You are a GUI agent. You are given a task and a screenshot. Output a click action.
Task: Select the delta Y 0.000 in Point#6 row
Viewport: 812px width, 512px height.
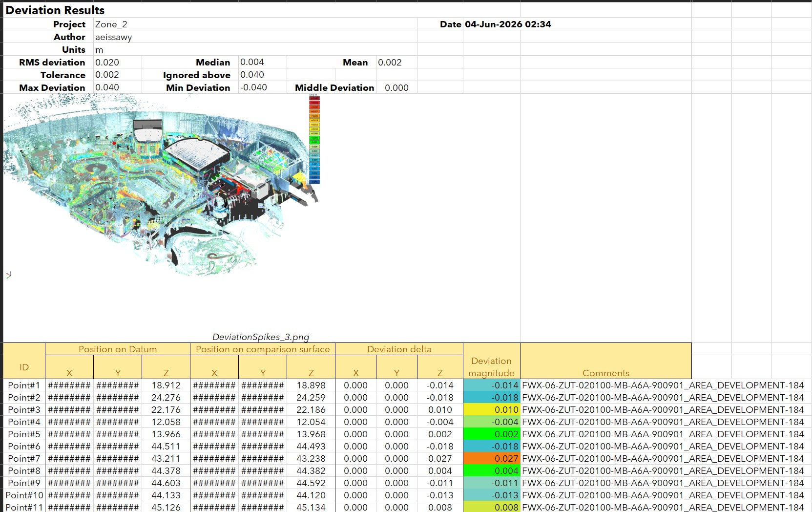coord(396,447)
